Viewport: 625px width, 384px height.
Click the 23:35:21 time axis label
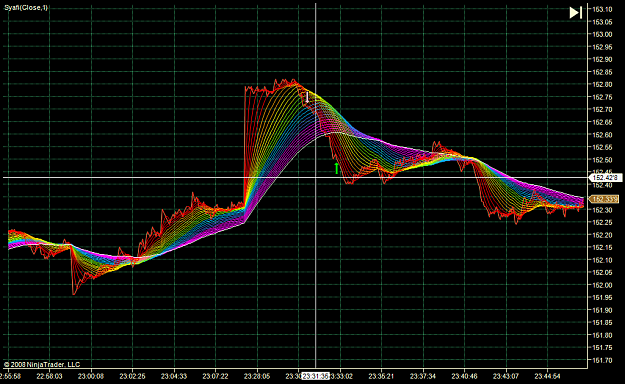coord(381,376)
